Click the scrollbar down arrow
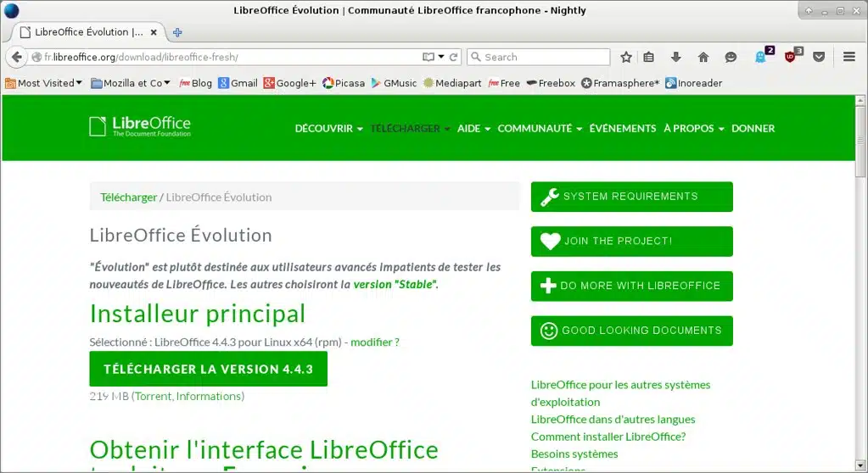868x473 pixels. click(x=860, y=466)
